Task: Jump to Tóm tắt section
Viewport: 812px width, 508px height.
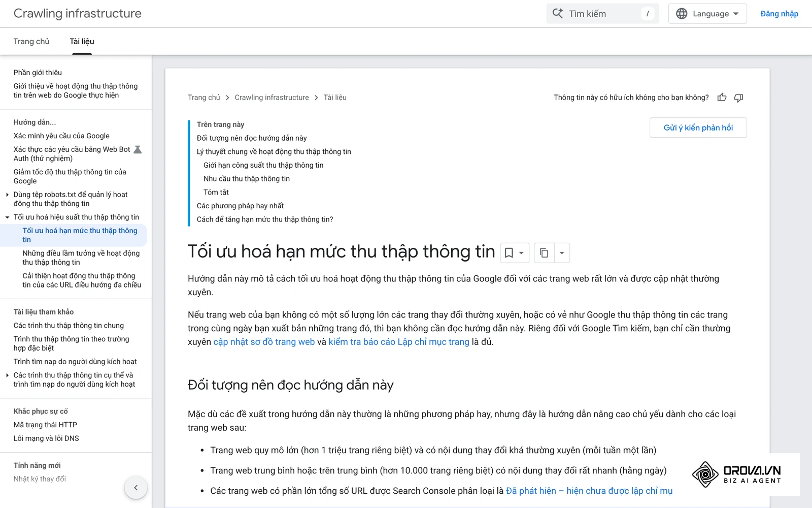Action: click(x=216, y=193)
